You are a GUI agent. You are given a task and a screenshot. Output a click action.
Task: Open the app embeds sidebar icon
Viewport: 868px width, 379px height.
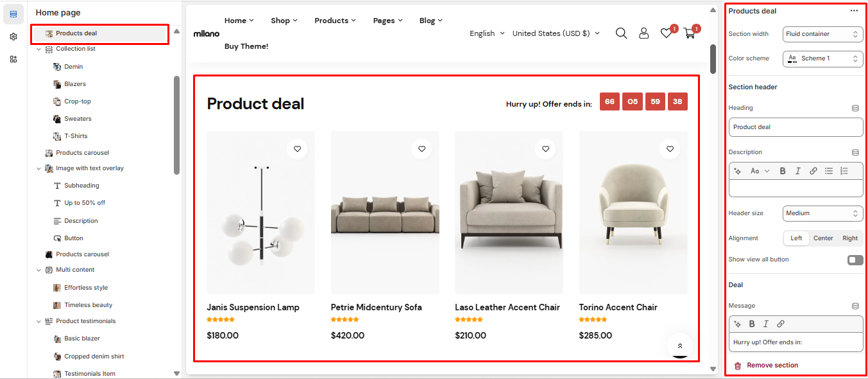pyautogui.click(x=13, y=59)
